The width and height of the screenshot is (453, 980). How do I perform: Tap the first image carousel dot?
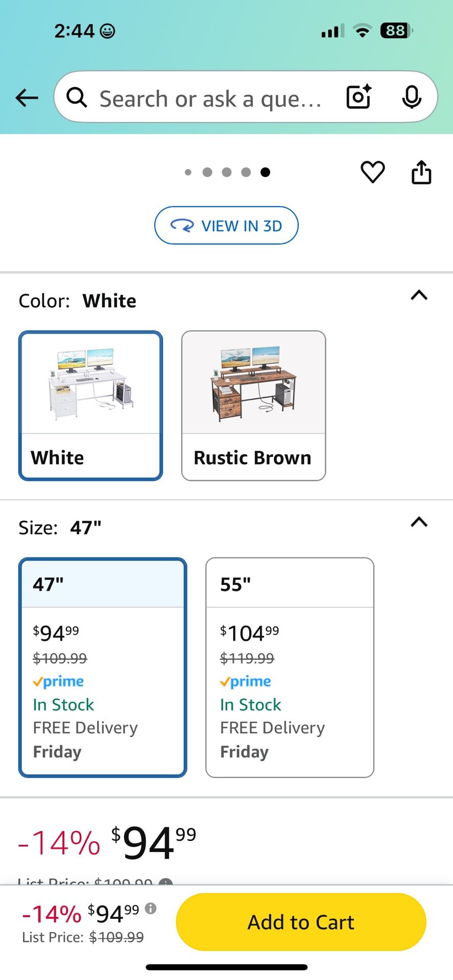click(188, 173)
